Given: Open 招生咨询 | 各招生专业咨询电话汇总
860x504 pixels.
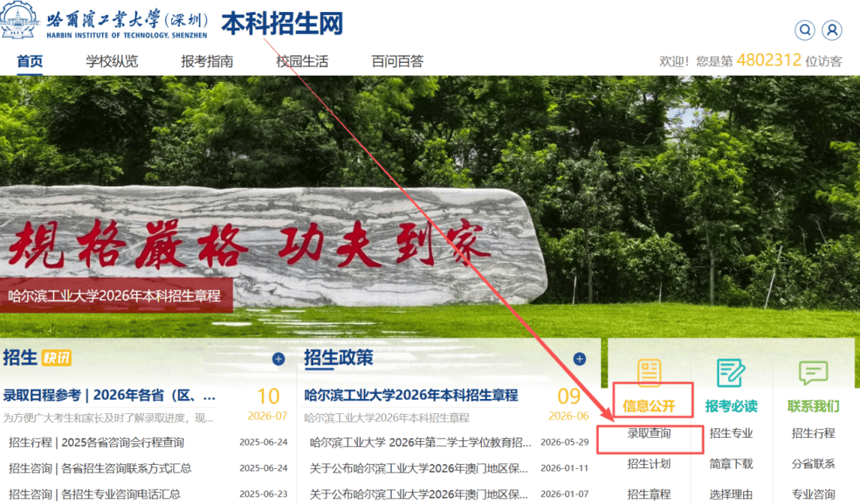Looking at the screenshot, I should pos(94,494).
